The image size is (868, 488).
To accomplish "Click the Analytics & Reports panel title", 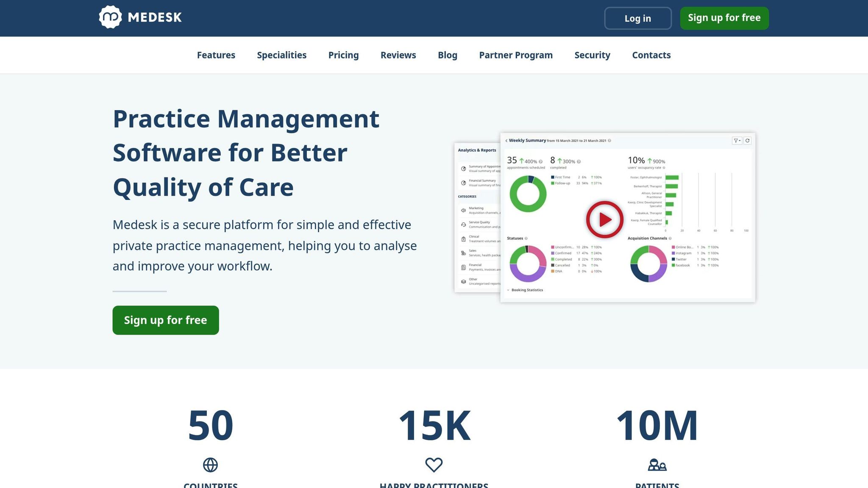I will click(477, 150).
